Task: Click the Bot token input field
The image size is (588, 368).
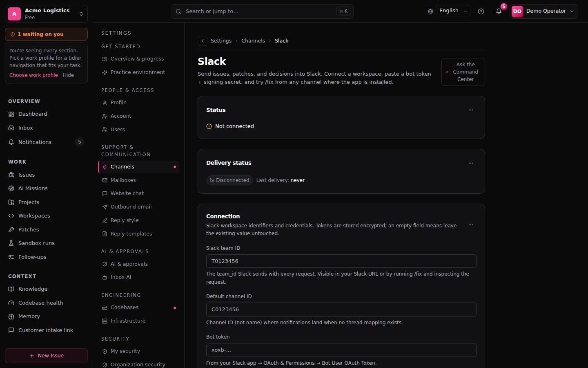Action: pos(341,350)
